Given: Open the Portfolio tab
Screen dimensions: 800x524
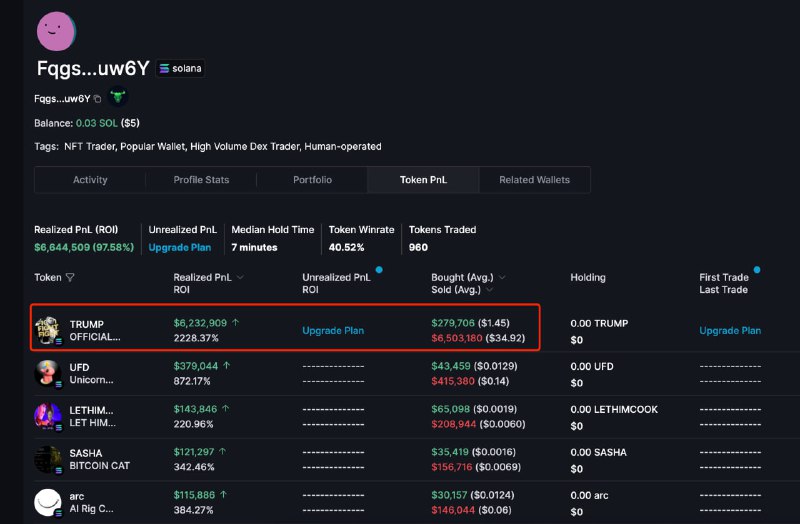Looking at the screenshot, I should pos(312,180).
